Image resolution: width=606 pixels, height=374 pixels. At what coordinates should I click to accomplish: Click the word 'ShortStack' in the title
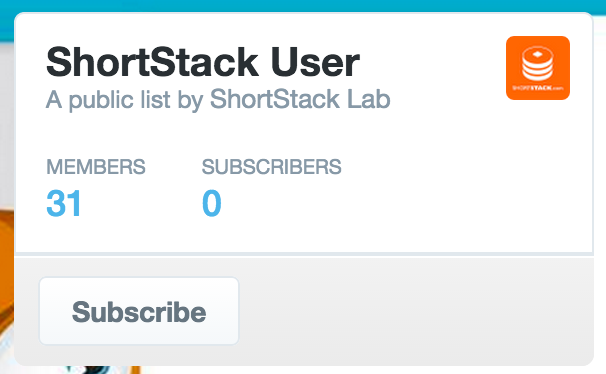point(152,62)
